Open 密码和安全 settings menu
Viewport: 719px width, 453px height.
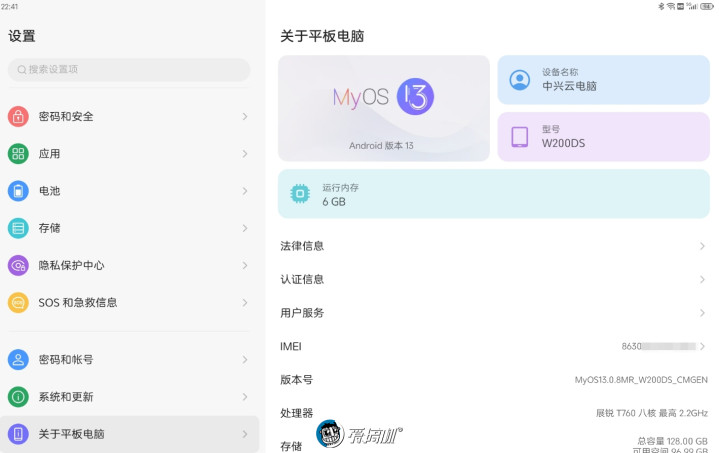tap(129, 116)
